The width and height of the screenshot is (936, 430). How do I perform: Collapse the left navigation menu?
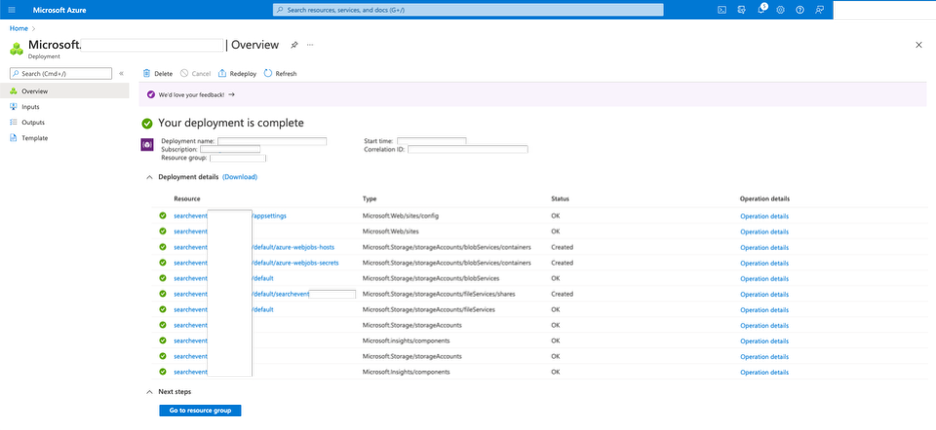(x=121, y=73)
